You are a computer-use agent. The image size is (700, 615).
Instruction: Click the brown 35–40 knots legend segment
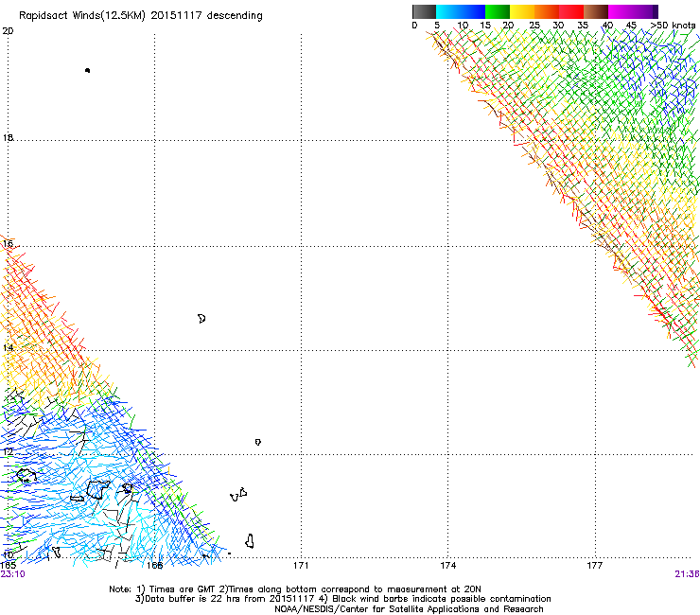click(x=596, y=11)
